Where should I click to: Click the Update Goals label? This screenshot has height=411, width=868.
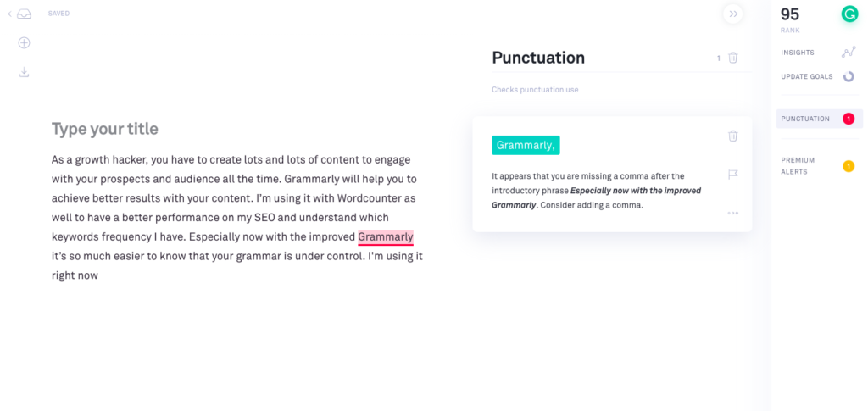pos(807,76)
